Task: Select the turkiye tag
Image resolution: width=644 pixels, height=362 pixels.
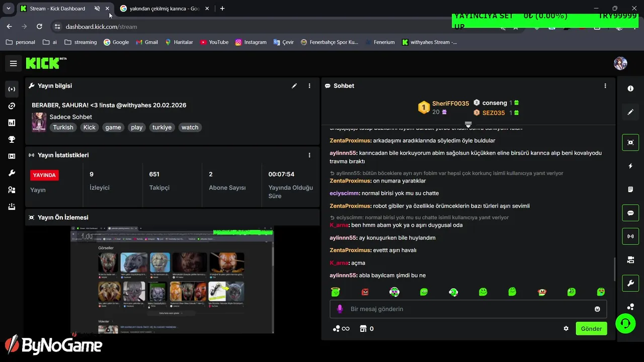Action: pyautogui.click(x=162, y=127)
